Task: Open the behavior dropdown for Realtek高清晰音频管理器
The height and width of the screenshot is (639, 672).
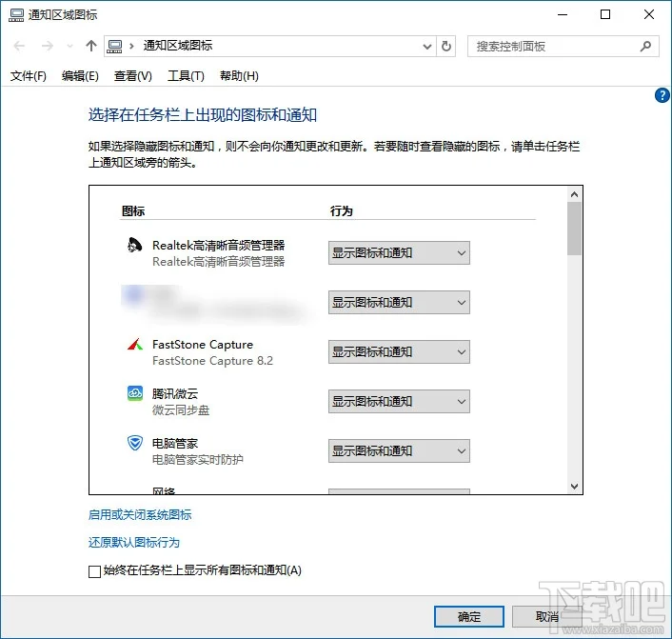Action: (x=399, y=253)
